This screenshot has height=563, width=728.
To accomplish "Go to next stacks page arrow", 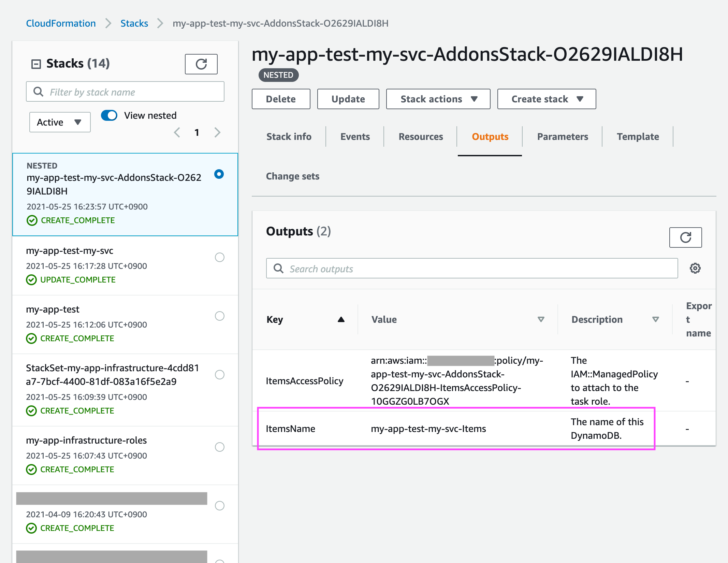I will pos(217,132).
